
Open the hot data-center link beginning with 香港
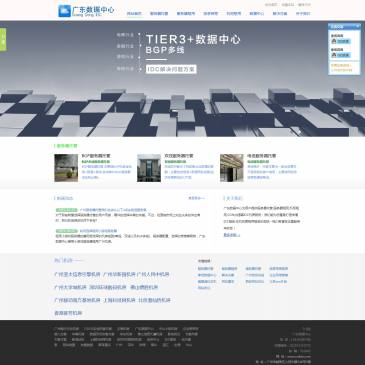point(68,313)
